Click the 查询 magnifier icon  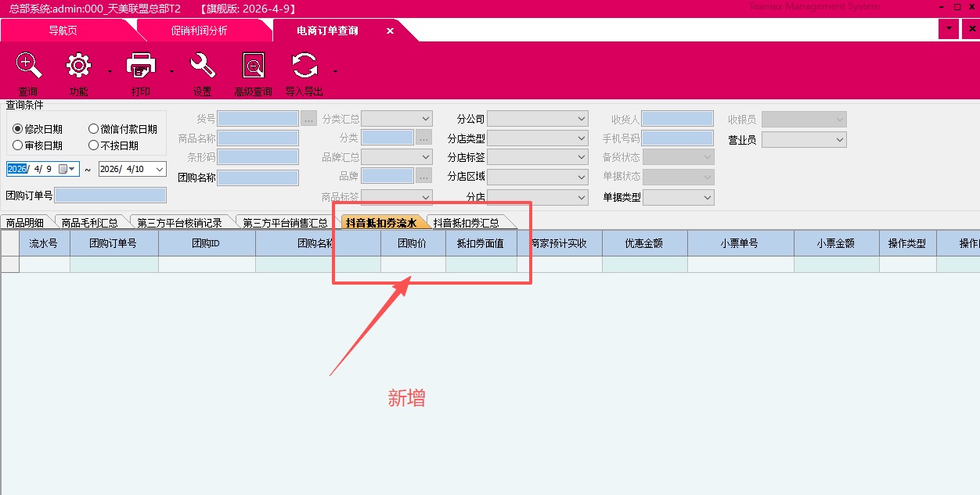point(28,66)
